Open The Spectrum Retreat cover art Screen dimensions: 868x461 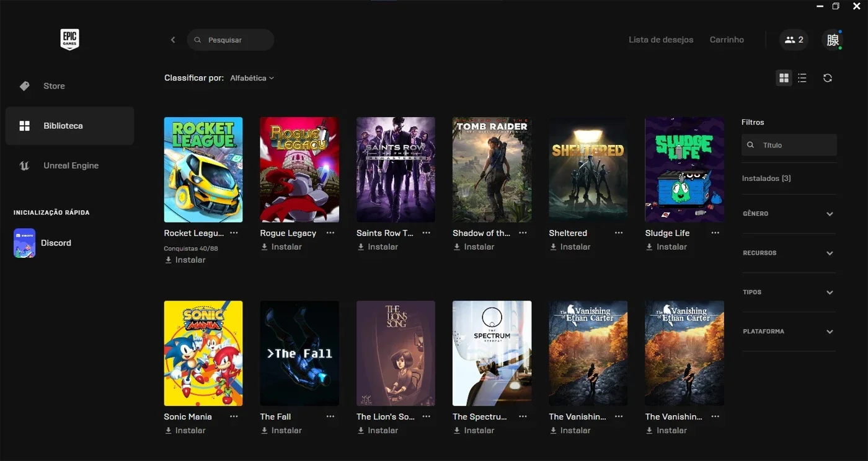492,353
